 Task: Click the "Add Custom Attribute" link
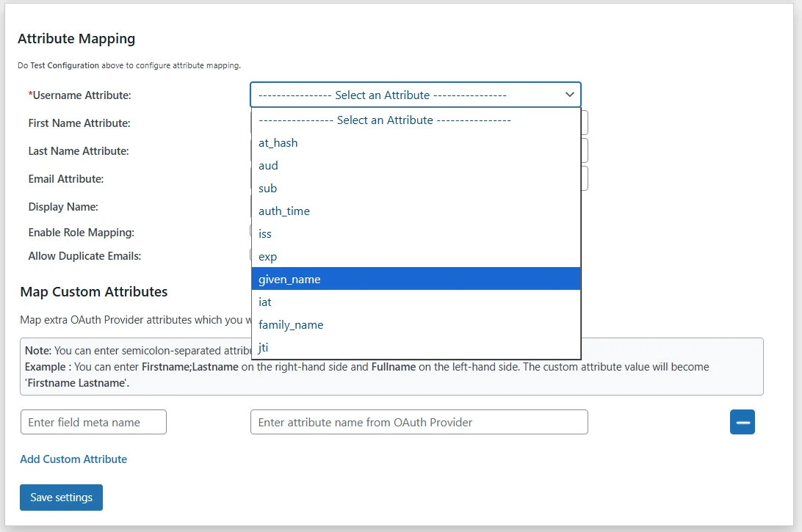pyautogui.click(x=73, y=459)
